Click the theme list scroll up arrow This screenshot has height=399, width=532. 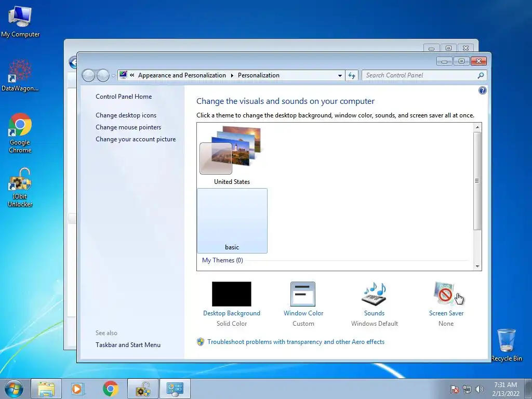(477, 127)
